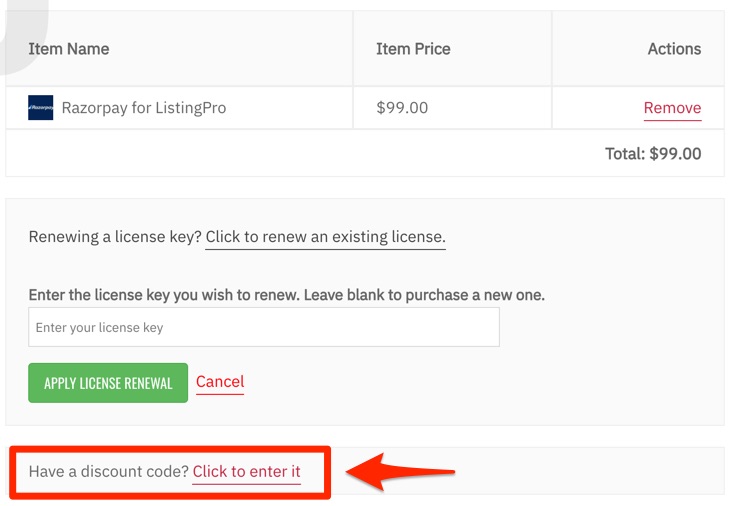
Task: Select the Razorpay for ListingPro item name
Action: point(144,108)
